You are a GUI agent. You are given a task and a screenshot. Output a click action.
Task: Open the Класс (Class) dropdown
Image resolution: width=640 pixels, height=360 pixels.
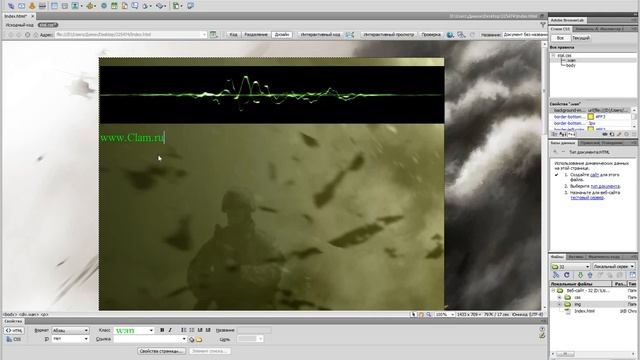[x=133, y=330]
